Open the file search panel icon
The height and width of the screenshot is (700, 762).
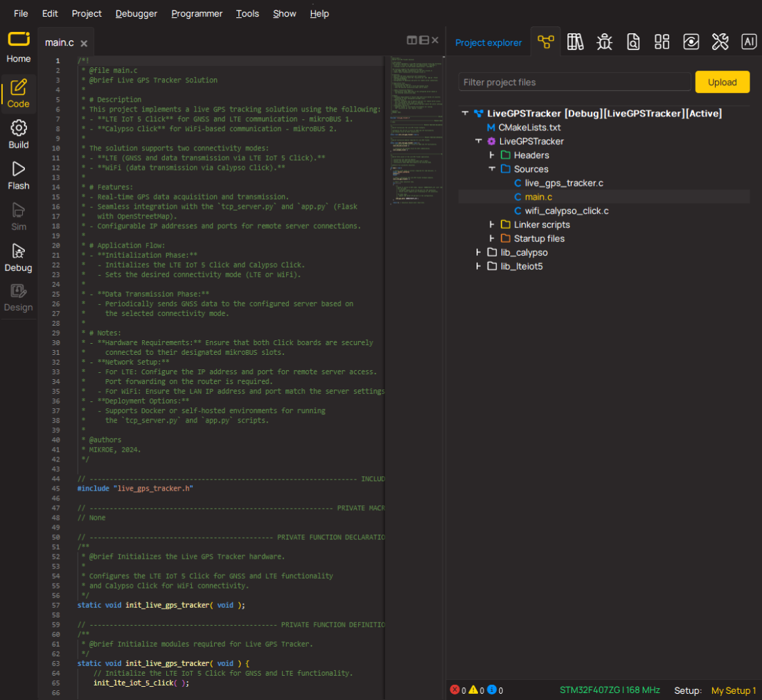click(x=633, y=42)
